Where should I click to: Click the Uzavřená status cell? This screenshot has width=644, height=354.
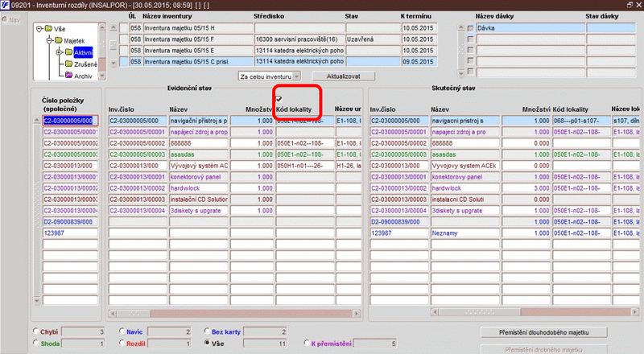(373, 39)
